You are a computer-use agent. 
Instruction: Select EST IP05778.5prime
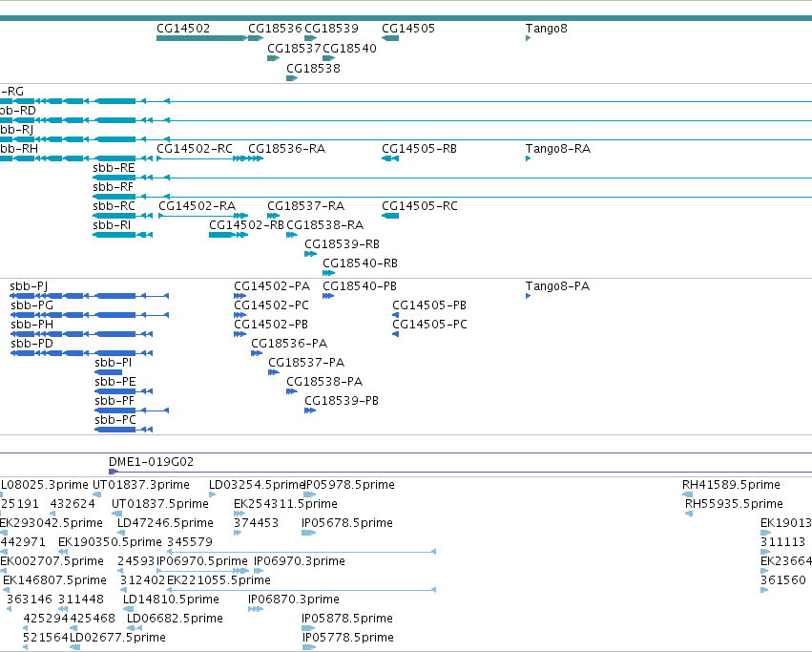[308, 647]
